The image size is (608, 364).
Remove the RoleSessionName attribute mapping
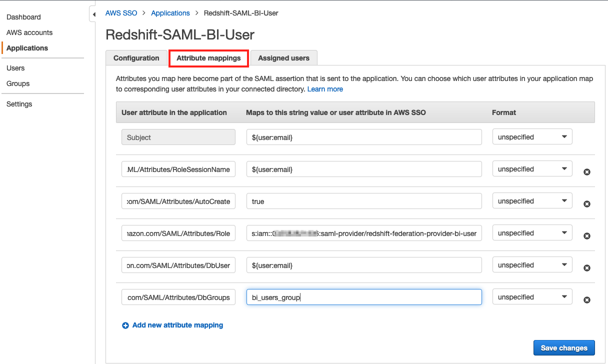tap(587, 172)
